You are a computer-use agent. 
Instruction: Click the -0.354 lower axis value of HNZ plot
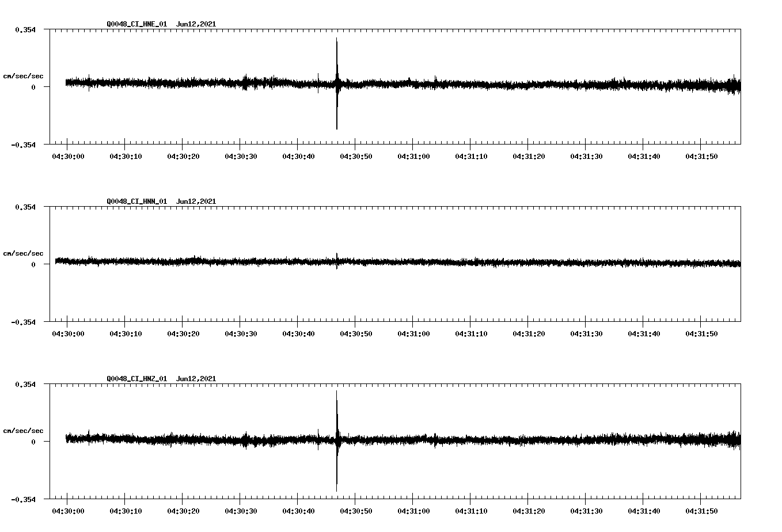(23, 499)
